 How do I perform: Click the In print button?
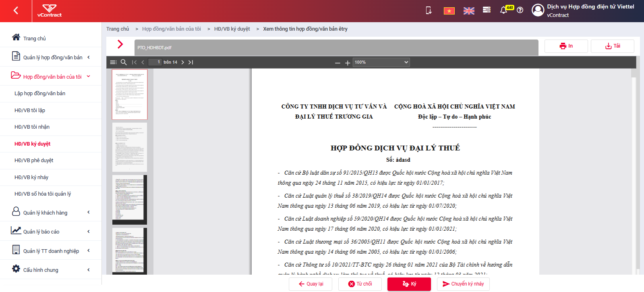coord(566,46)
